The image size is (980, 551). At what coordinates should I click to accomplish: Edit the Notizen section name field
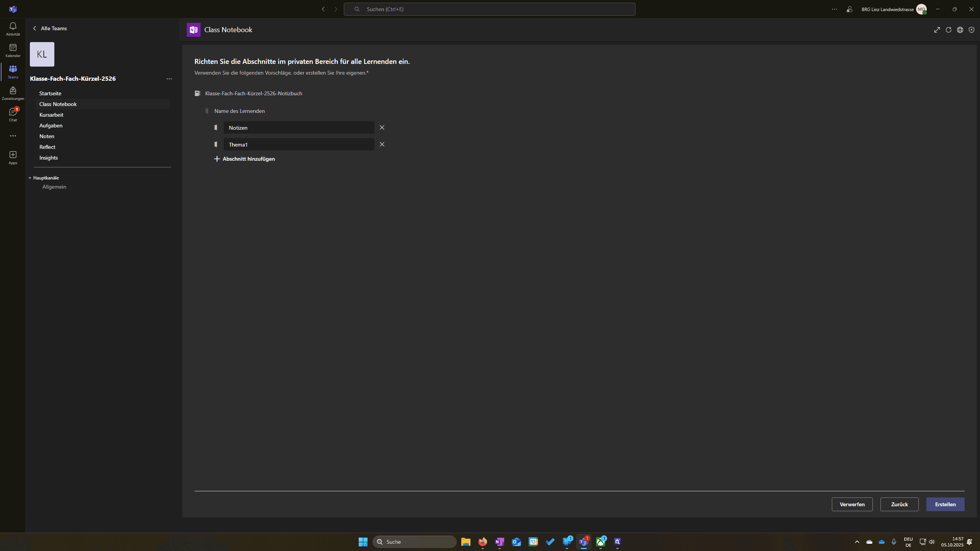point(299,127)
